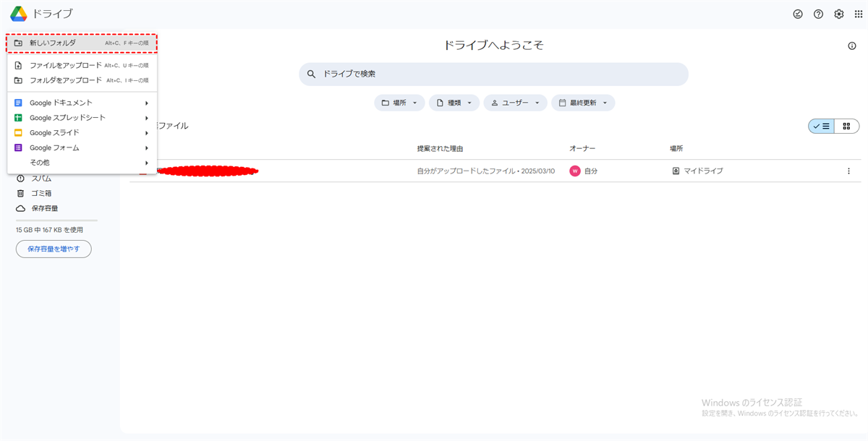Click the new folder icon in menu
This screenshot has height=441, width=868.
[19, 43]
